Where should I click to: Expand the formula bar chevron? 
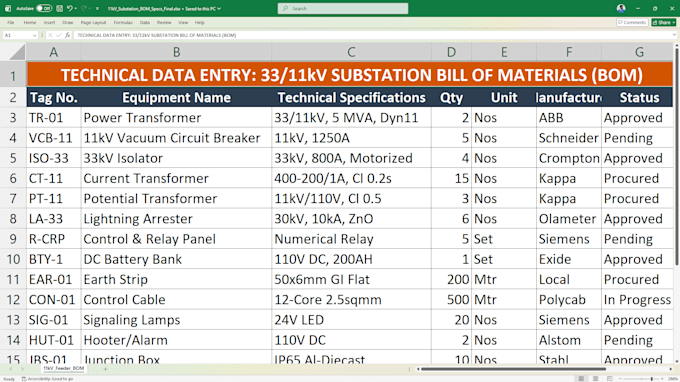pos(675,35)
